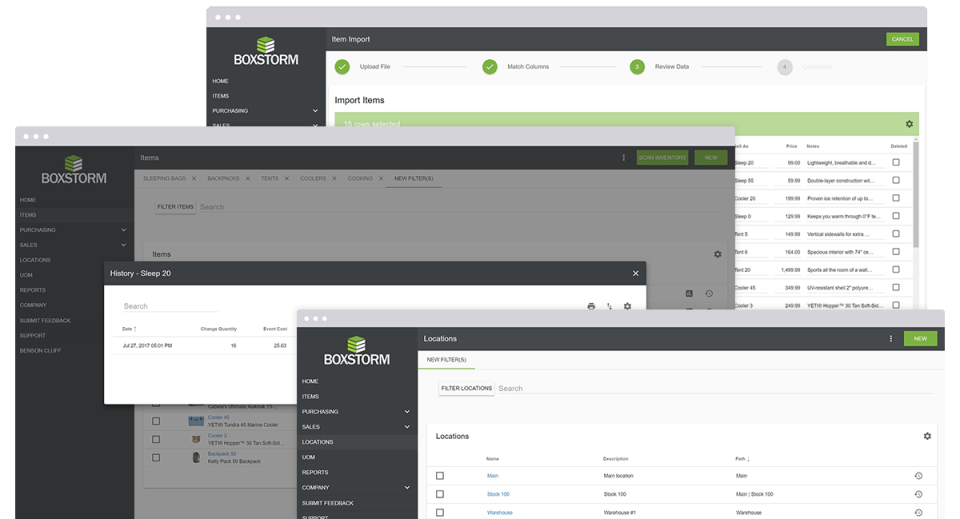Click the Upload File step checkmark
960x519 pixels.
342,67
